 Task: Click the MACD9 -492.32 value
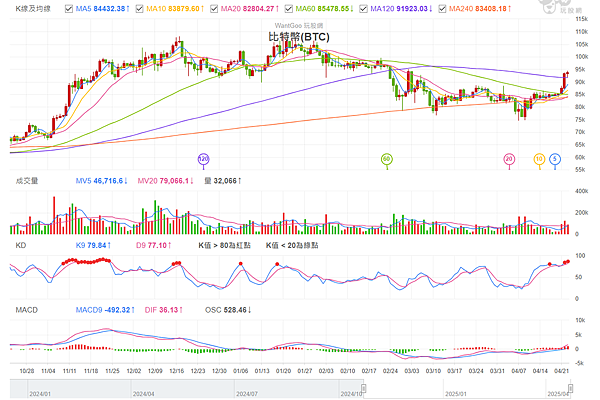[x=105, y=310]
